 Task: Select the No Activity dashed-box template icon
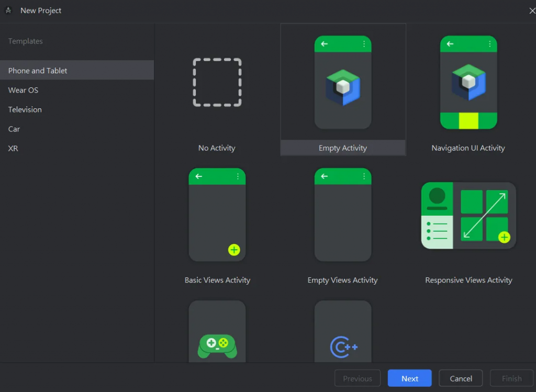(x=217, y=82)
